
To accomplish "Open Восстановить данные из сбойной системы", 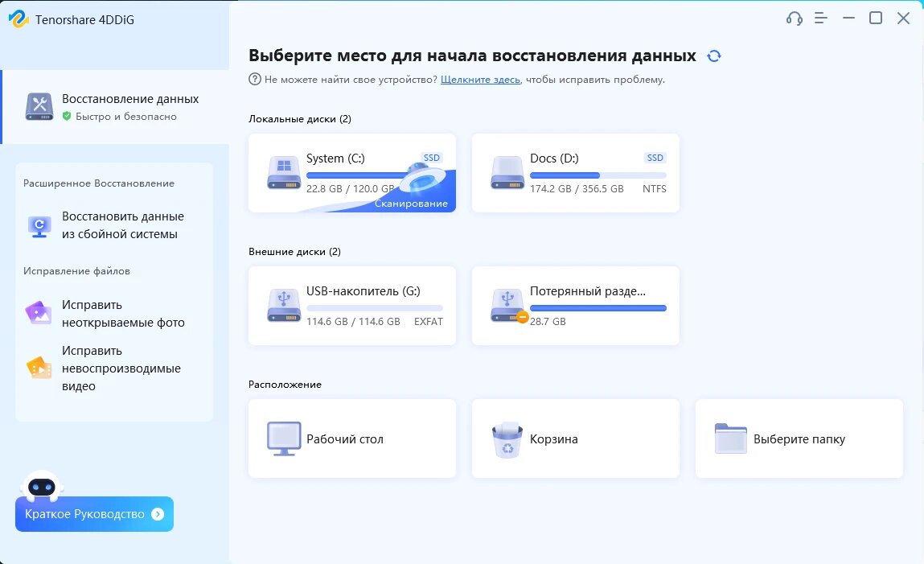I will click(x=114, y=226).
